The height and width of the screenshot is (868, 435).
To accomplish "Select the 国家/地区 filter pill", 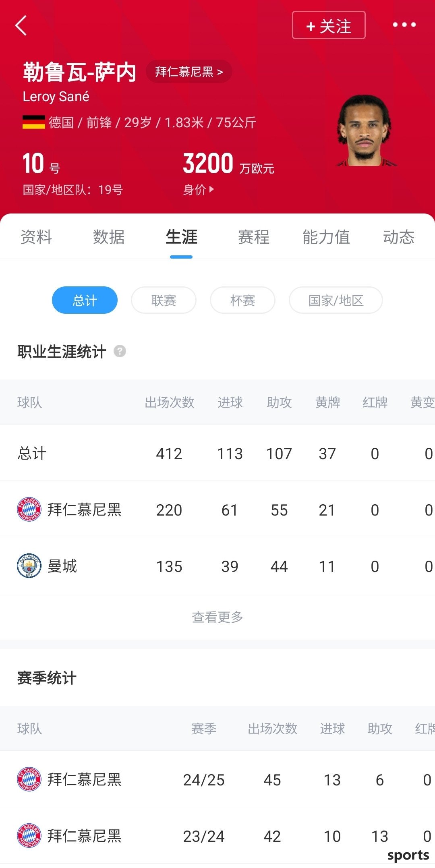I will (336, 300).
